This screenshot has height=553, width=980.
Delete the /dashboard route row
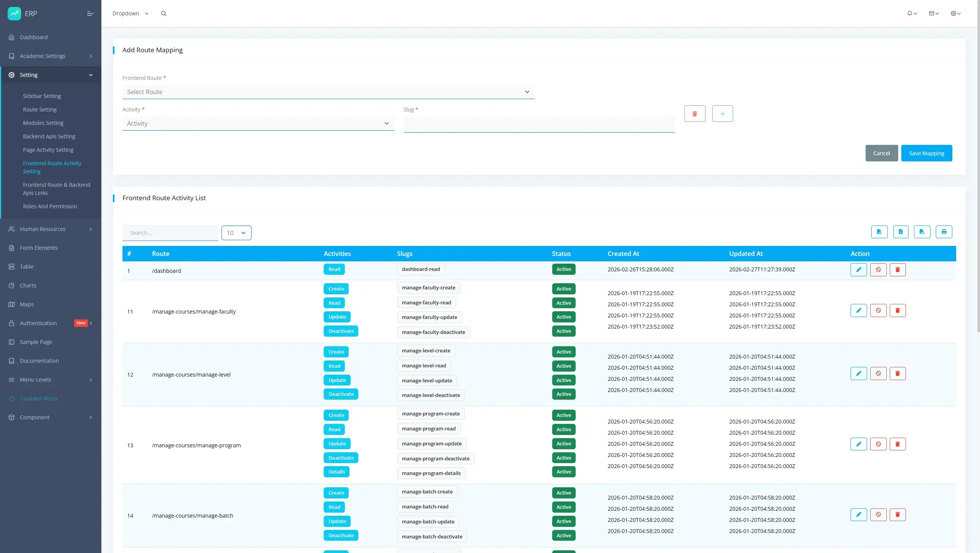[898, 269]
